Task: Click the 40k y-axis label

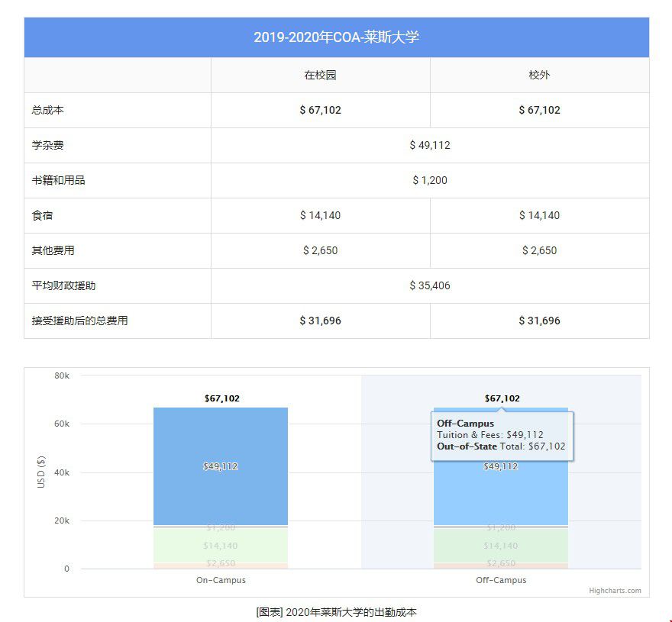Action: pyautogui.click(x=62, y=472)
